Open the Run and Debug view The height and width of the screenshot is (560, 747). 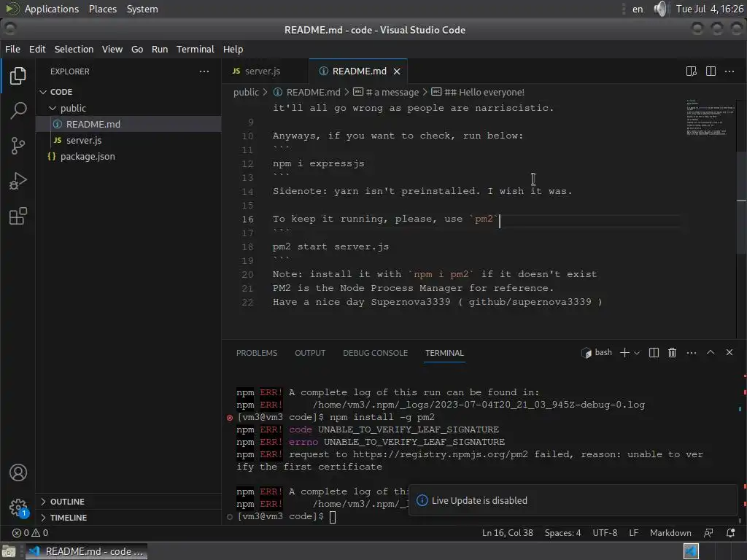18,181
